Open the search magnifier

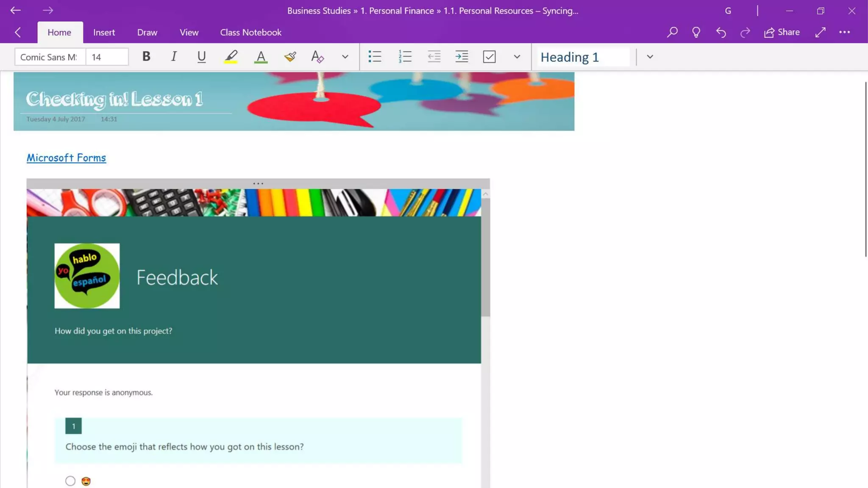[672, 32]
